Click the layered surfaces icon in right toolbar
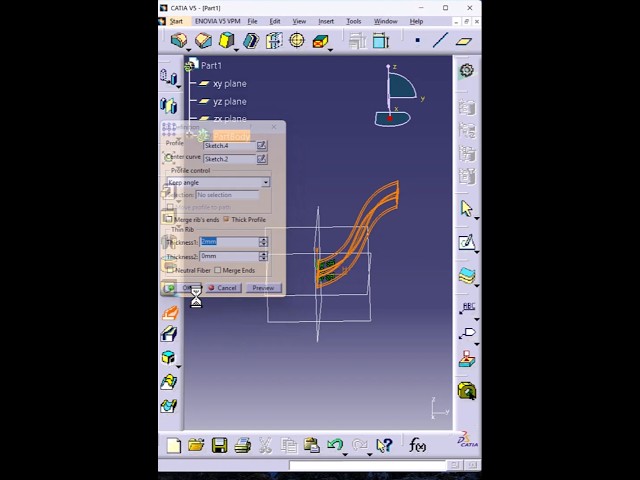Screen dimensions: 640x480 467,276
